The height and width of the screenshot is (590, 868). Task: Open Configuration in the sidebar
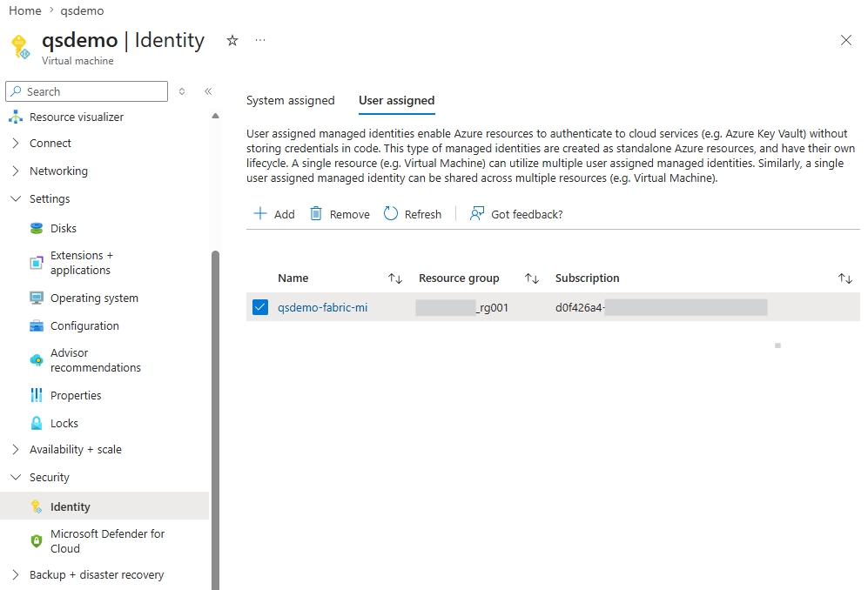click(84, 326)
